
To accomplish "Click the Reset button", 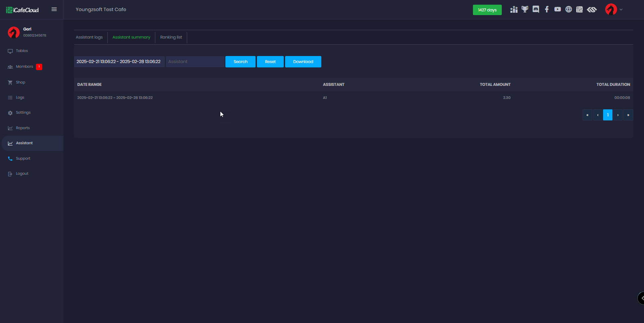I will 270,62.
